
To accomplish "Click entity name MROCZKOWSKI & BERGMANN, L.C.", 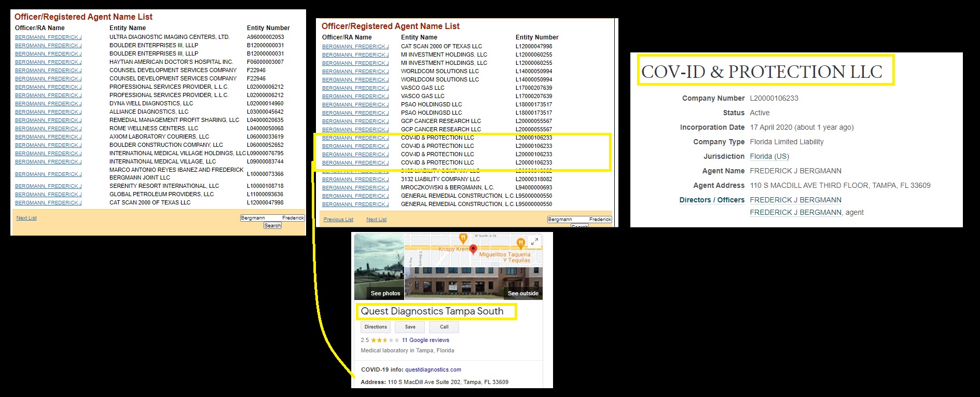I will [x=448, y=188].
